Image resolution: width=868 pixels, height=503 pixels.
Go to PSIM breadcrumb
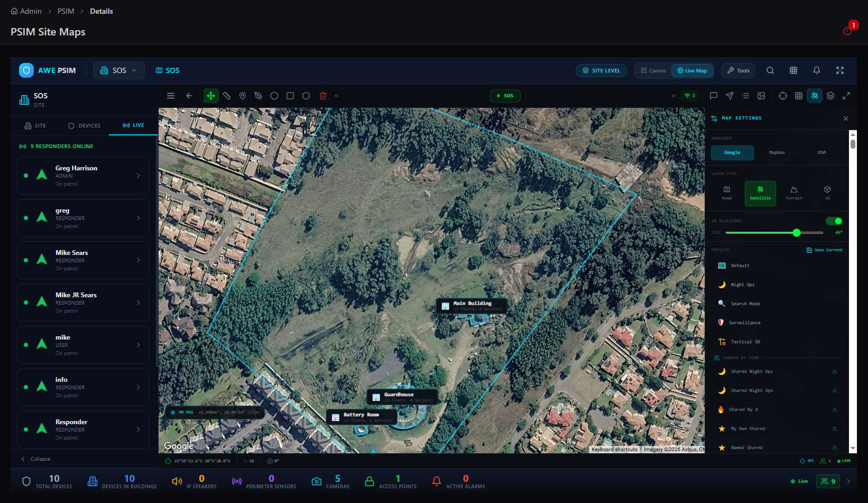[66, 11]
